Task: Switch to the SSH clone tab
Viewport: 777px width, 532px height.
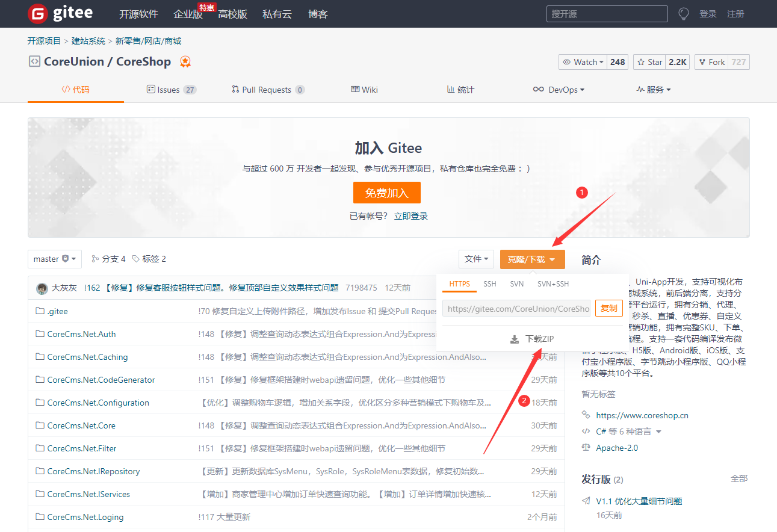Action: pyautogui.click(x=490, y=283)
